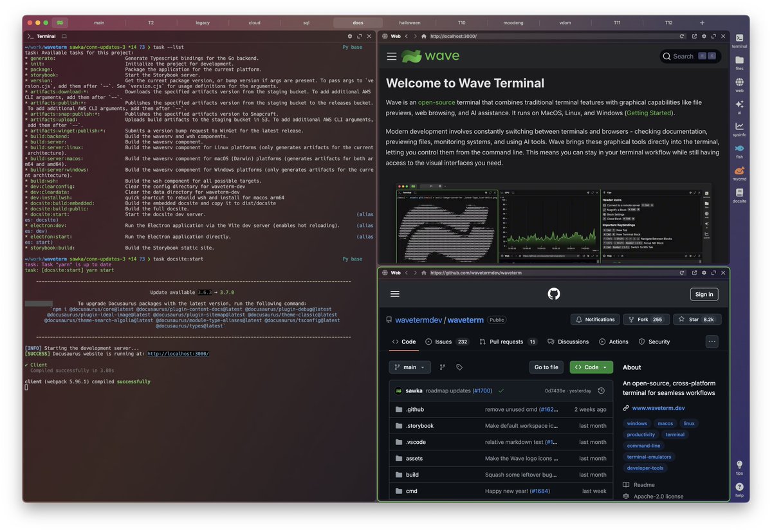Open the sysinfo monitoring widget

(x=739, y=127)
